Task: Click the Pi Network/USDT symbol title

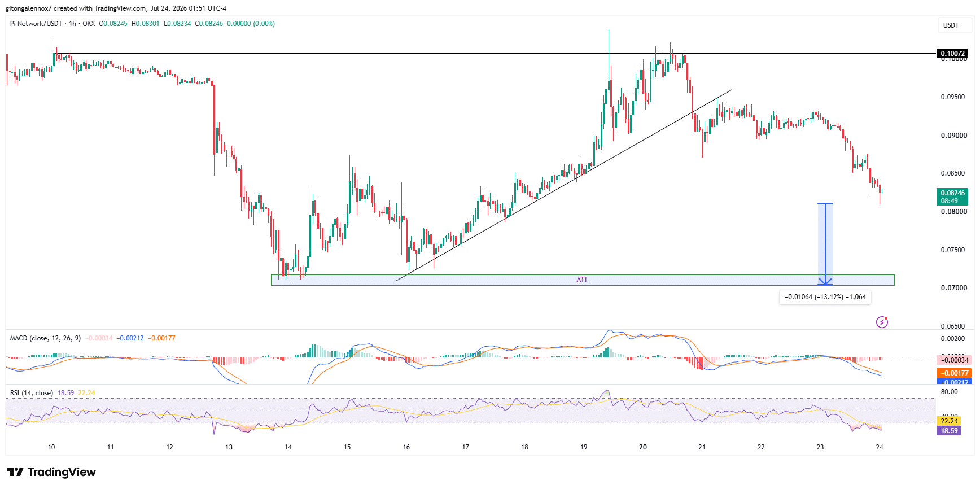Action: pyautogui.click(x=36, y=24)
